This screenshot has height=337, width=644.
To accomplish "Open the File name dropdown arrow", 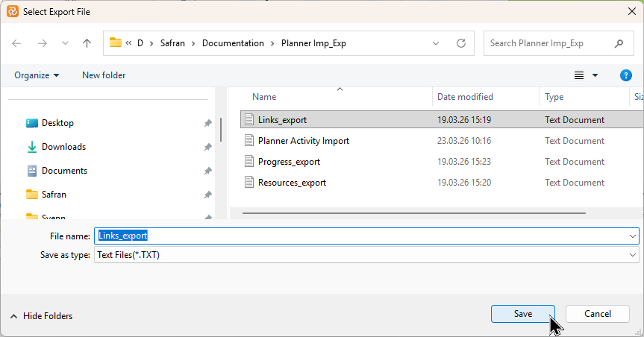I will (x=633, y=236).
